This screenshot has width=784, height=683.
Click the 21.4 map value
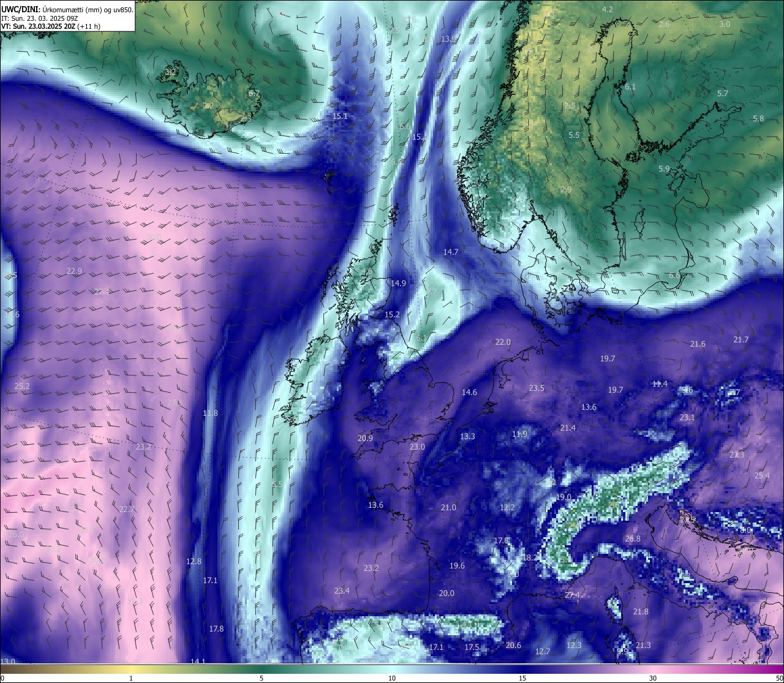pos(568,428)
